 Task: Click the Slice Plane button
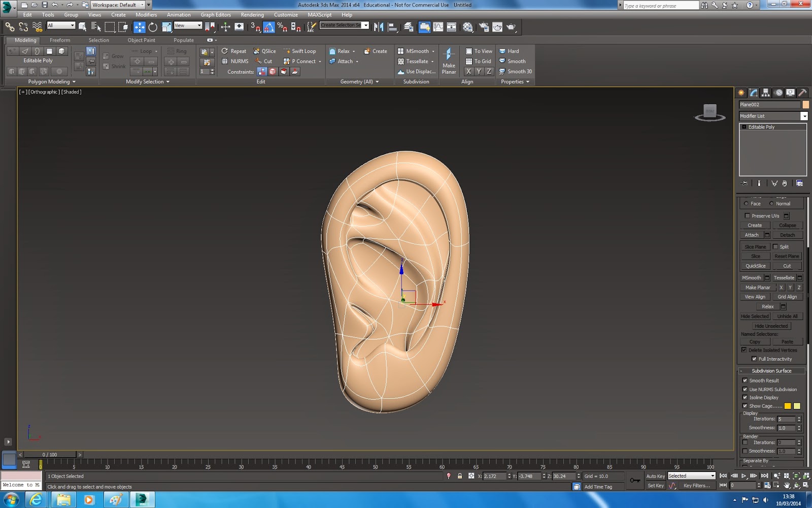[755, 247]
